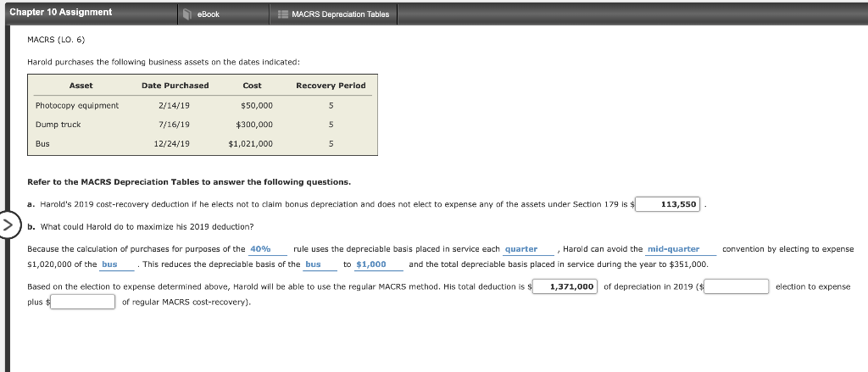Click the circled arrow navigation button
Viewport: 868px width, 372px height.
[8, 225]
